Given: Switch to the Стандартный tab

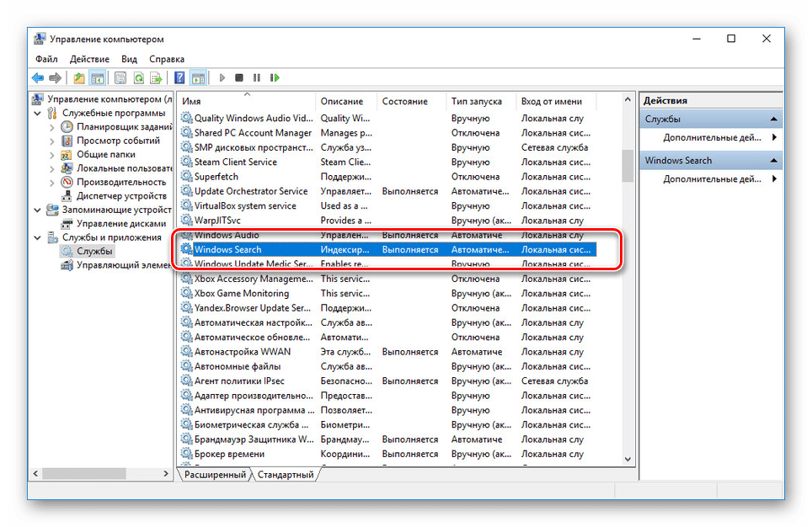Looking at the screenshot, I should pyautogui.click(x=286, y=475).
